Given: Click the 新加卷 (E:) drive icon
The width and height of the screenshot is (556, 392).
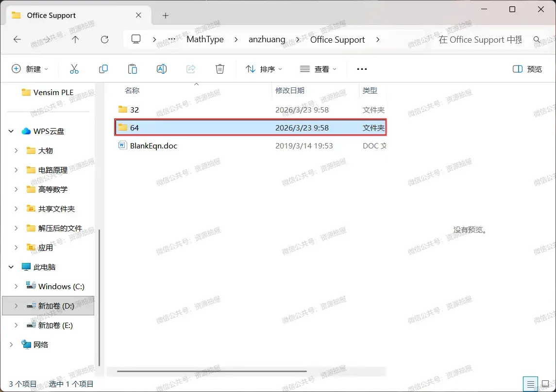Looking at the screenshot, I should click(x=31, y=325).
